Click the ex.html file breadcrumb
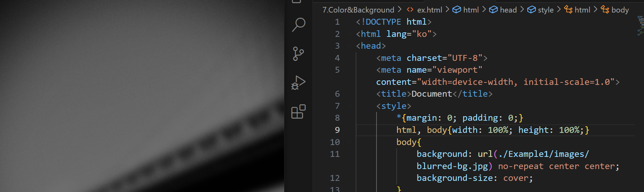Image resolution: width=644 pixels, height=192 pixels. 424,10
